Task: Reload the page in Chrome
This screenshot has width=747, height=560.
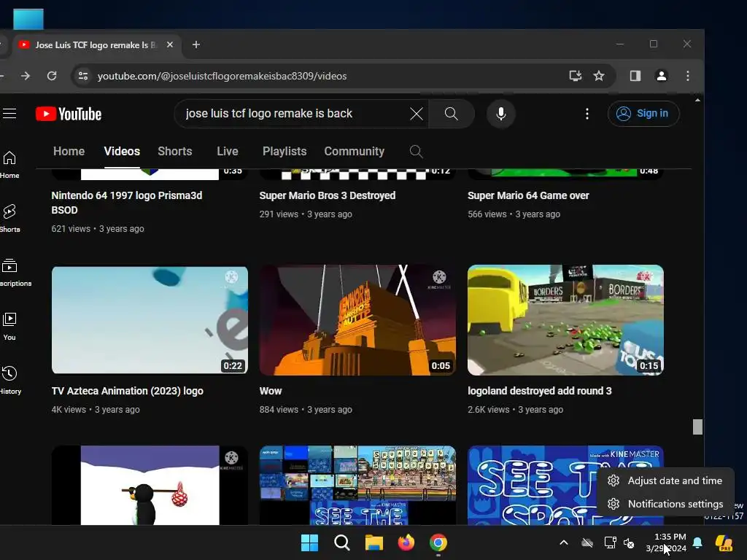Action: [x=52, y=76]
